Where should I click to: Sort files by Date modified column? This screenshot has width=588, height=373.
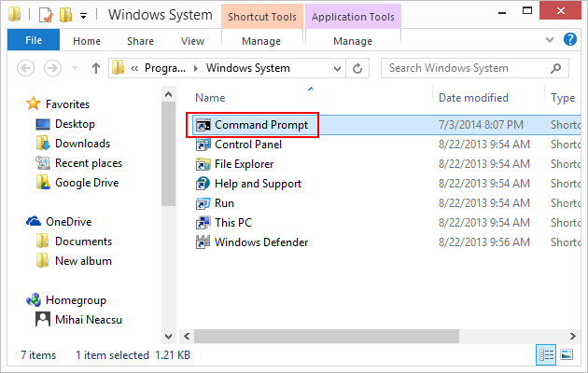[473, 98]
